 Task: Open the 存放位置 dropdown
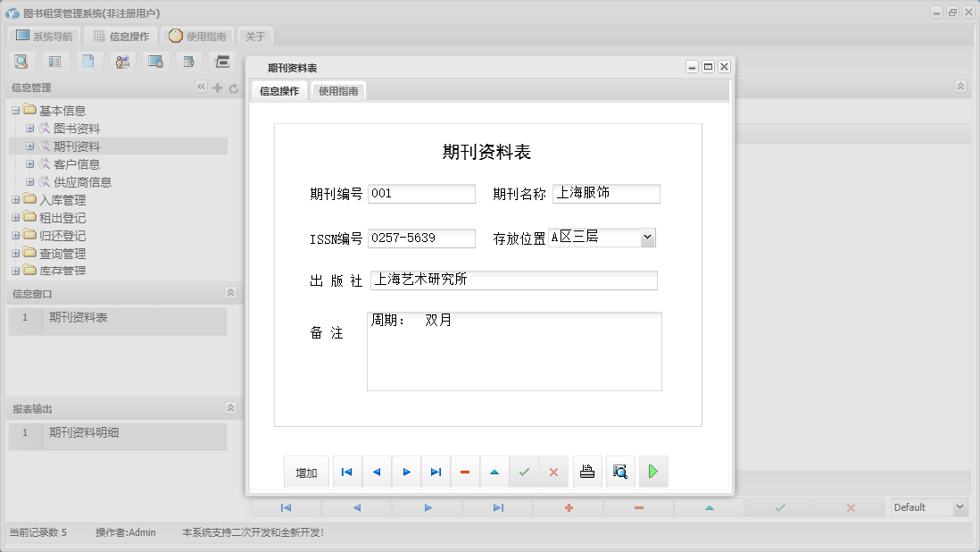(649, 238)
